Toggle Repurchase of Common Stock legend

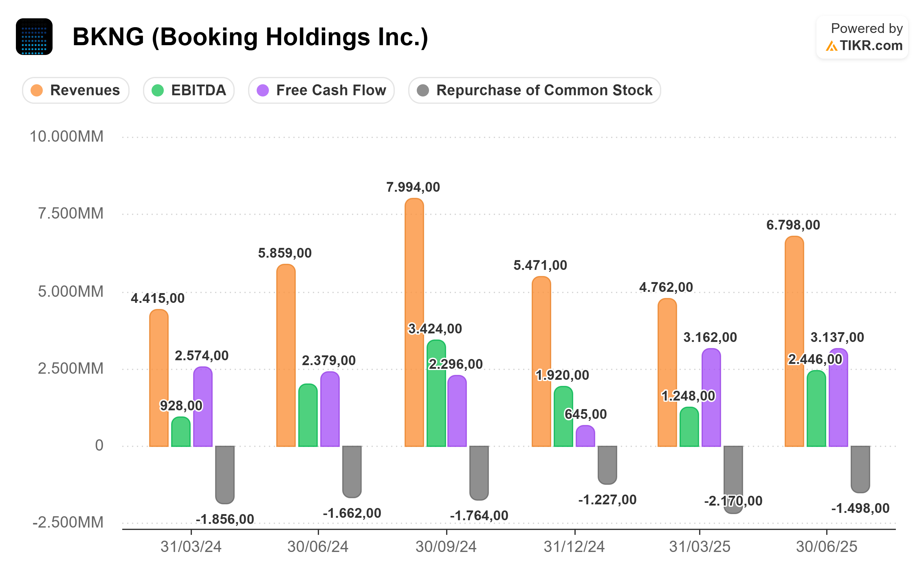[x=534, y=90]
